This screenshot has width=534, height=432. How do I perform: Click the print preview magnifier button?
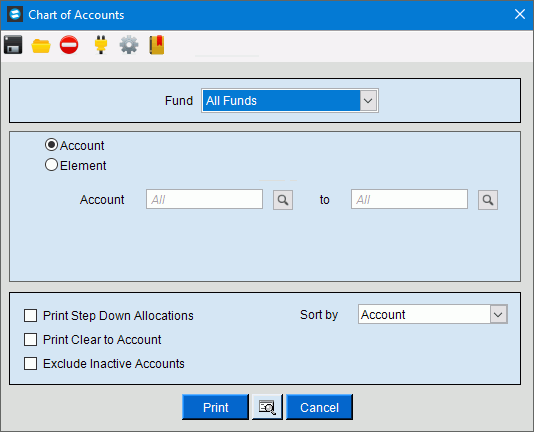tap(267, 407)
